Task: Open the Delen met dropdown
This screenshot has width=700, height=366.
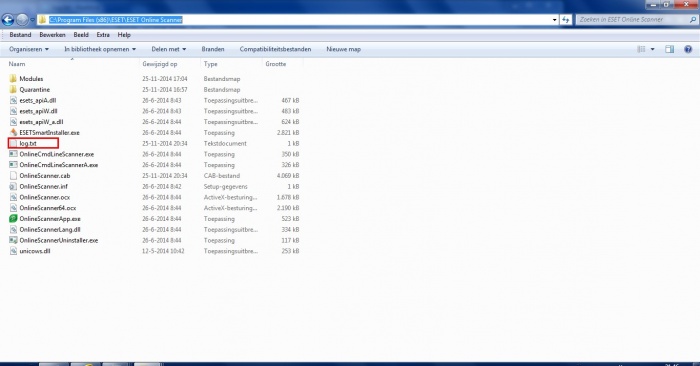Action: pyautogui.click(x=169, y=49)
